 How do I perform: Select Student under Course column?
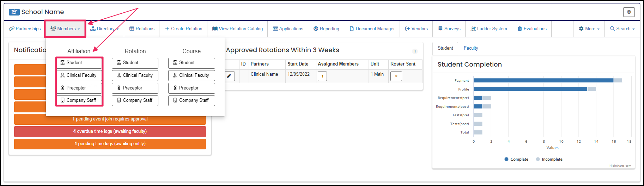192,63
